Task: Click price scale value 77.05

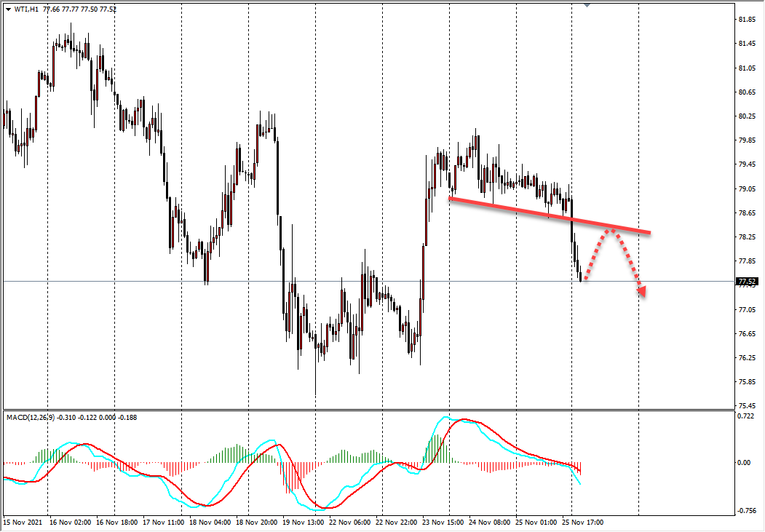Action: [x=747, y=309]
